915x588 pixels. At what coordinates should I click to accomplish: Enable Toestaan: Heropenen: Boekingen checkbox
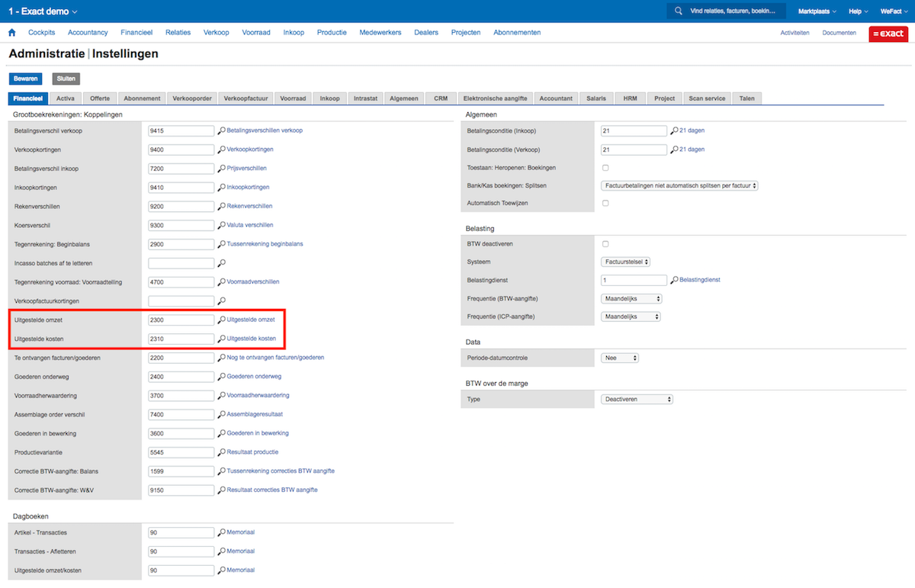tap(605, 168)
